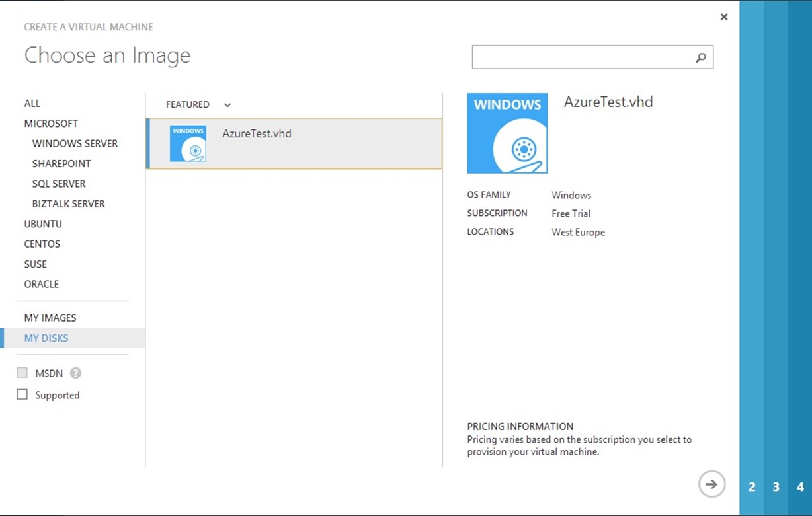Click the AzureTest.vhd title in details pane

click(608, 102)
